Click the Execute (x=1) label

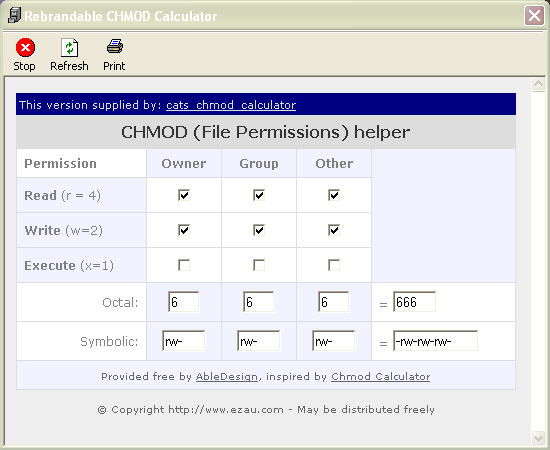69,266
